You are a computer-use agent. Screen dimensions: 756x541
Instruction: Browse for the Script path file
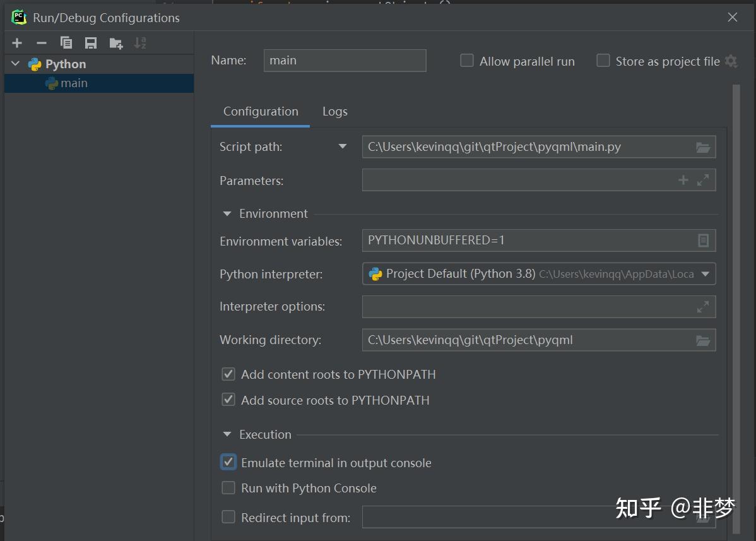tap(703, 146)
